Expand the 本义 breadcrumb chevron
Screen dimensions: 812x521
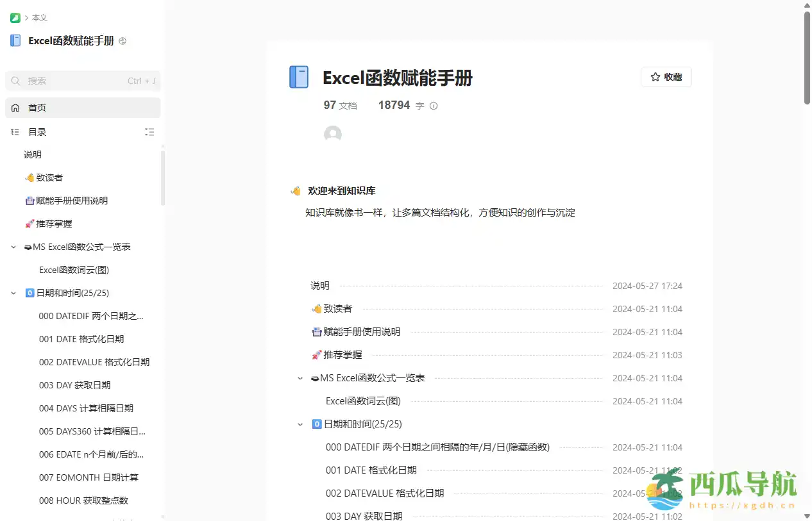coord(24,17)
